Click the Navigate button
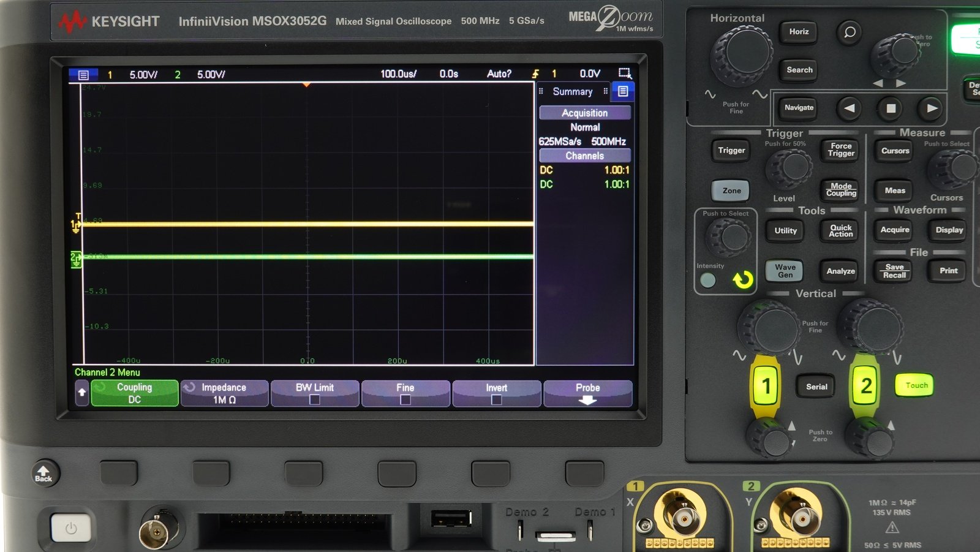The image size is (980, 552). pyautogui.click(x=799, y=108)
